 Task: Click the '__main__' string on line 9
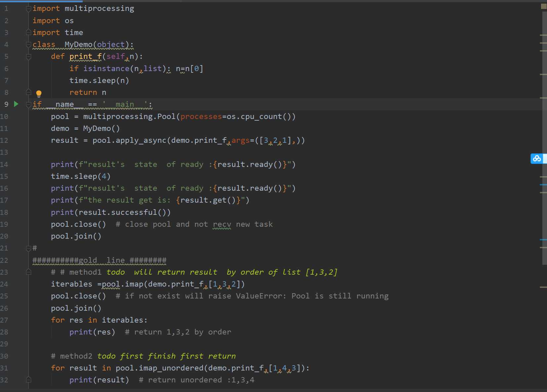point(125,104)
